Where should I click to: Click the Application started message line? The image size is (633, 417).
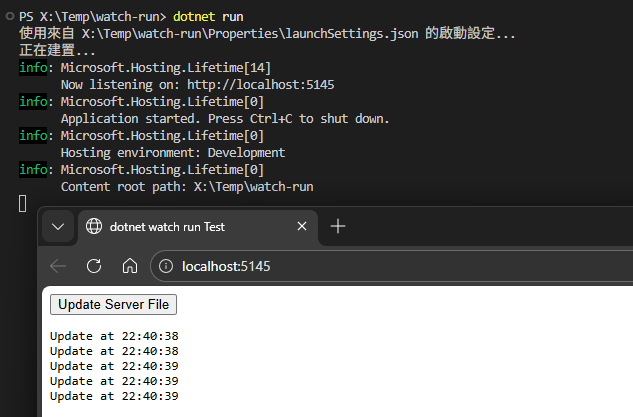[225, 119]
